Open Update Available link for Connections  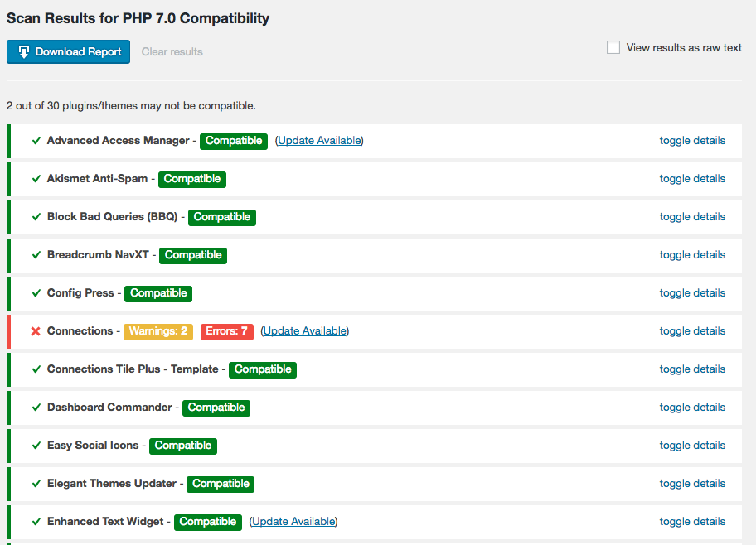305,331
